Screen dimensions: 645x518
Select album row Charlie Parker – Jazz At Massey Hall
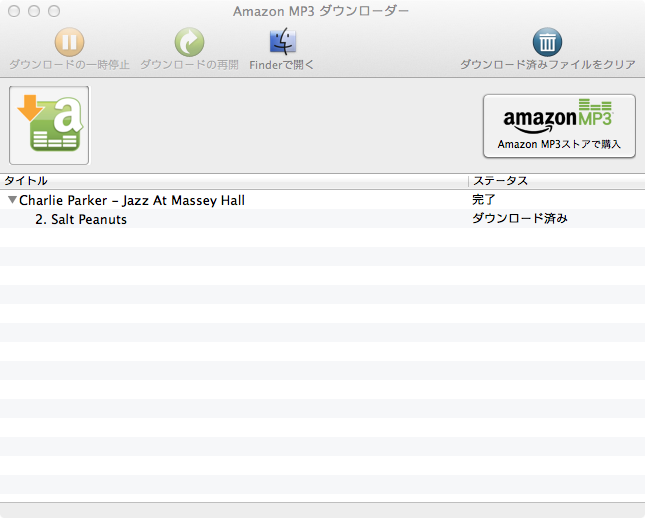pos(322,200)
